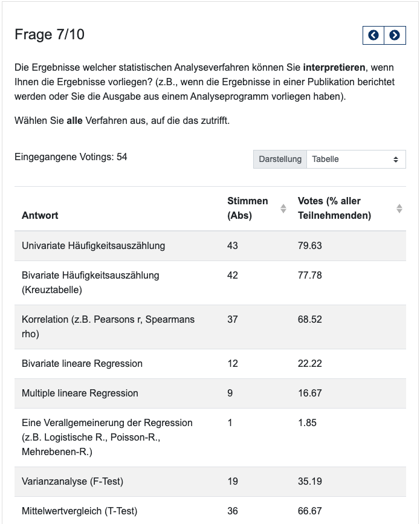Image resolution: width=420 pixels, height=524 pixels.
Task: Select the Bivariate Häufigkeitsauszählung (Kreuztabelle) row
Action: [90, 282]
